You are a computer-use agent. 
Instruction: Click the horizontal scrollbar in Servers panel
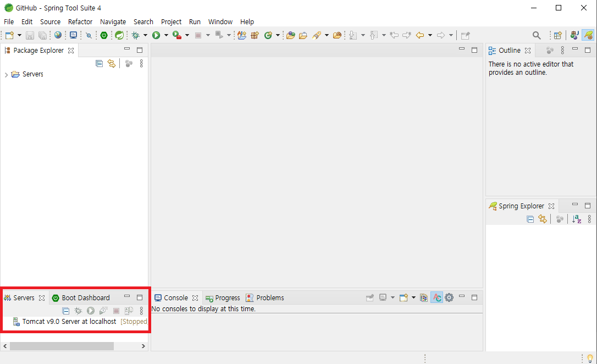(62, 346)
